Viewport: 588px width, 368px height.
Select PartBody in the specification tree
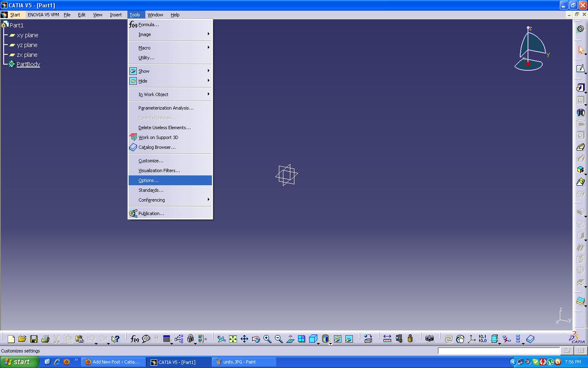28,64
